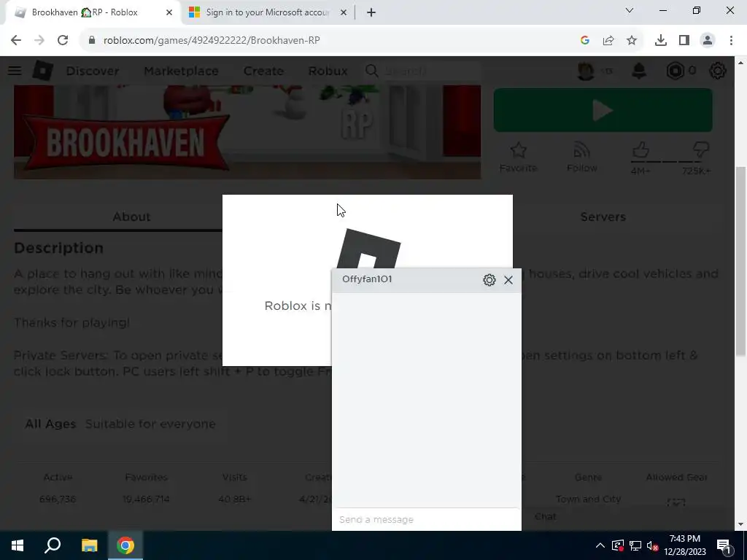Open Roblox settings gear icon
The image size is (747, 560).
(718, 71)
